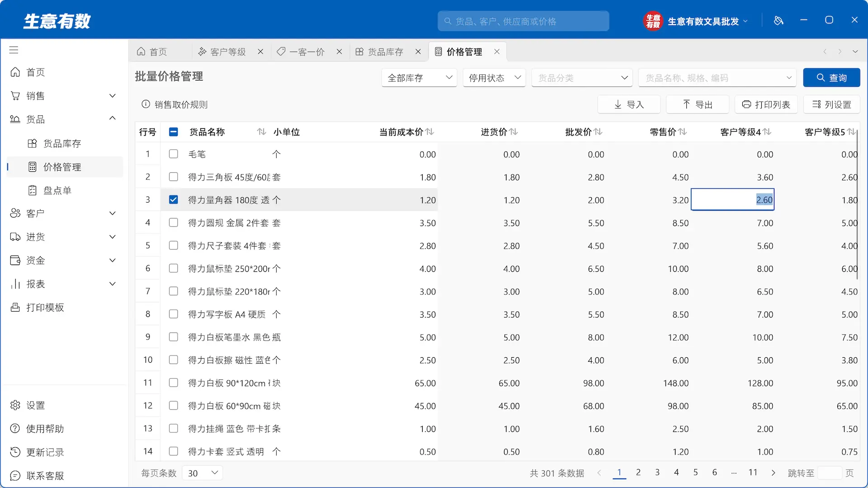
Task: Check the box for 得力写字板 A4 row
Action: (173, 314)
